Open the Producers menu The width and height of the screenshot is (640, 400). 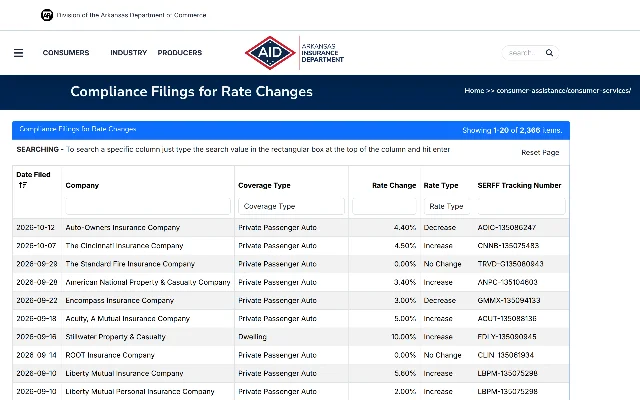[180, 53]
